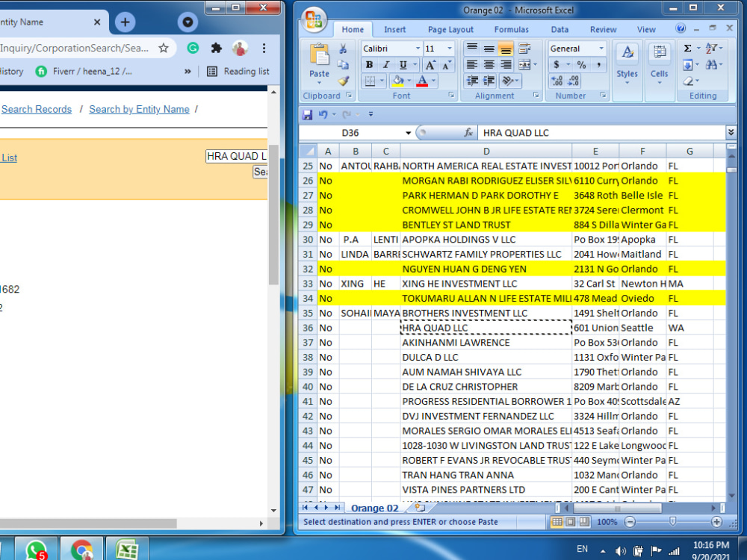The width and height of the screenshot is (747, 560).
Task: Click Save in Quick Access Toolbar
Action: click(307, 114)
